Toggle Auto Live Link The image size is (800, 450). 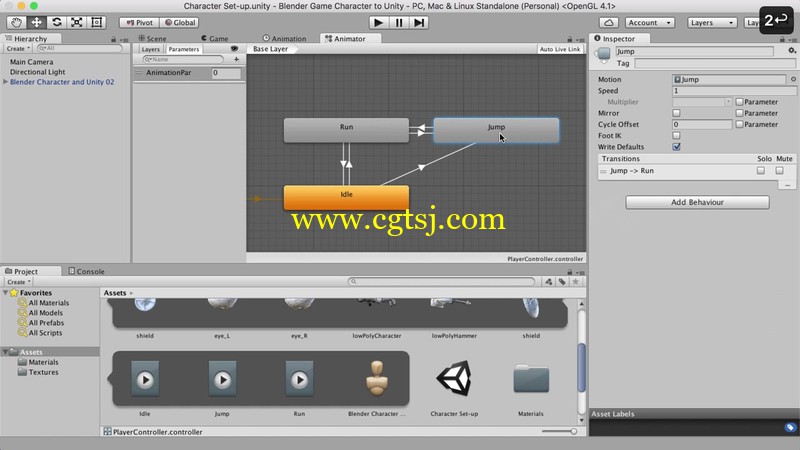click(560, 49)
